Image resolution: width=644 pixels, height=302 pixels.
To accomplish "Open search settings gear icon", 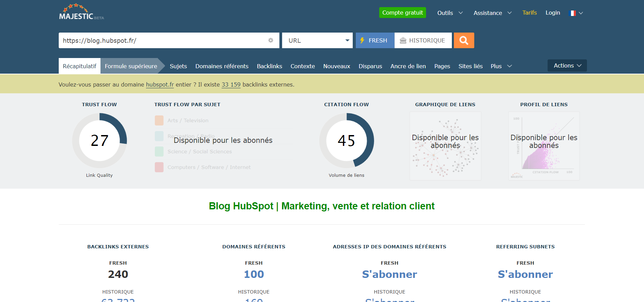I will (271, 40).
